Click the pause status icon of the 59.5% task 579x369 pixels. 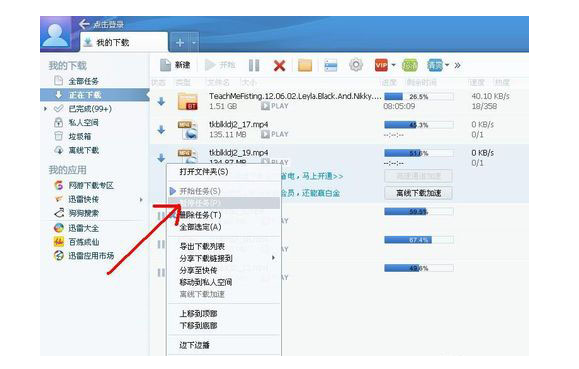pos(161,216)
